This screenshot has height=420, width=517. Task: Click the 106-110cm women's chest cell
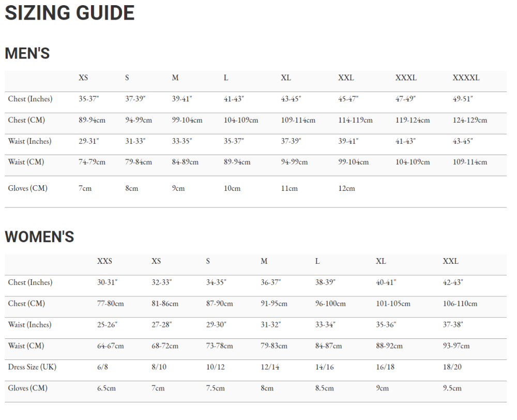click(460, 304)
